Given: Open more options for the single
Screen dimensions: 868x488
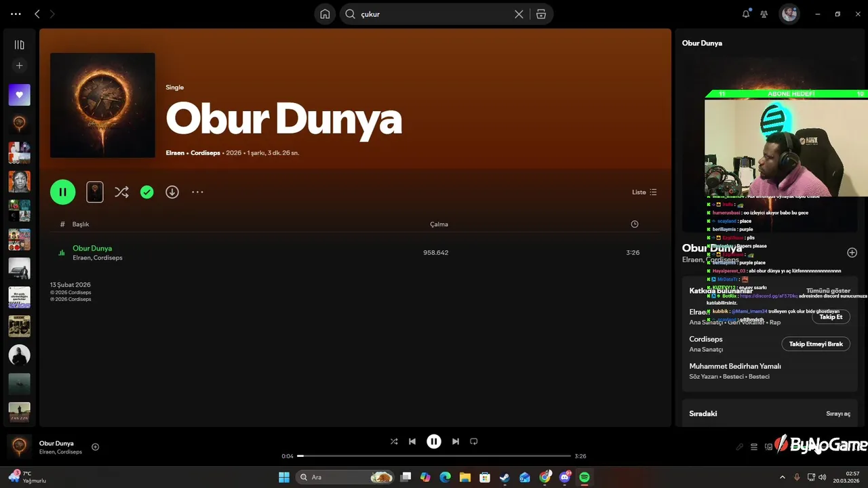Looking at the screenshot, I should pos(197,192).
